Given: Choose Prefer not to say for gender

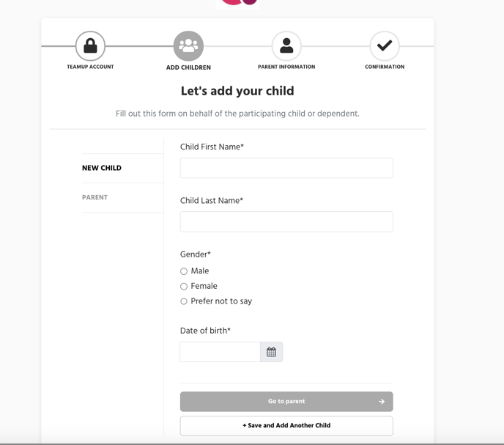Looking at the screenshot, I should (x=184, y=301).
